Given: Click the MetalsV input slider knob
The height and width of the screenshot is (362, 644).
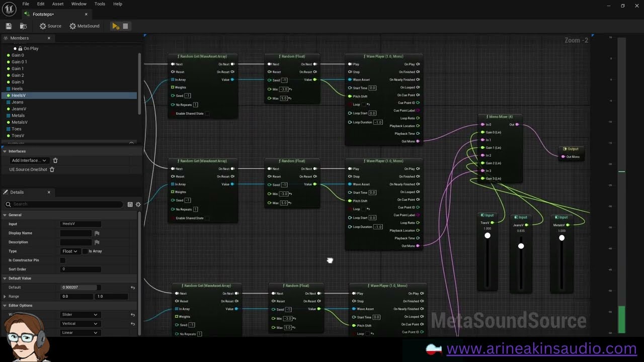Looking at the screenshot, I should tap(561, 238).
